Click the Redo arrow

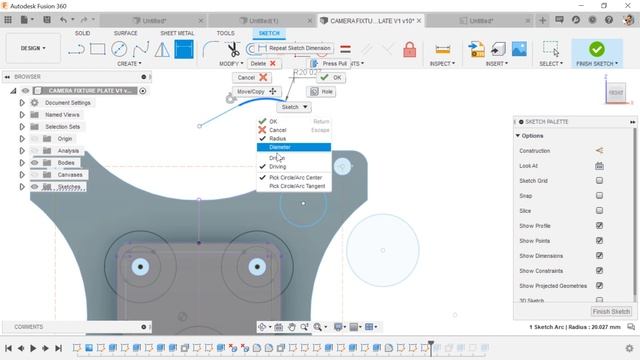[84, 20]
